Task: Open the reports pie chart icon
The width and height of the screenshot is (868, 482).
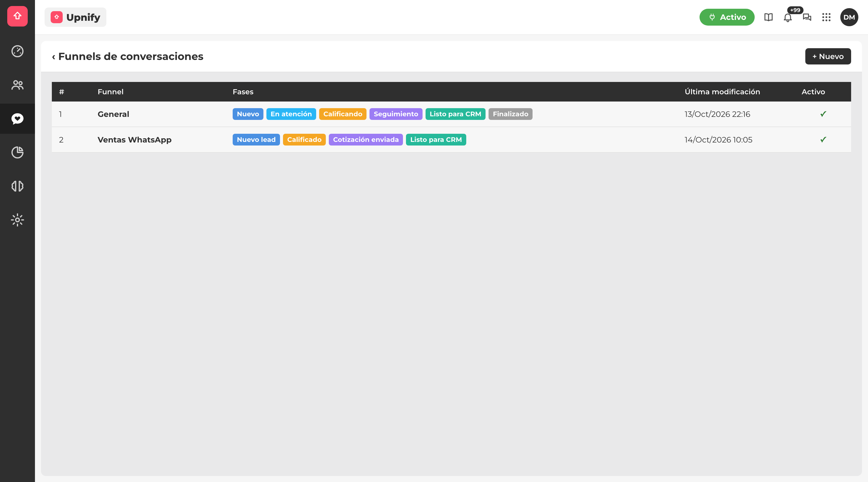Action: (x=17, y=152)
